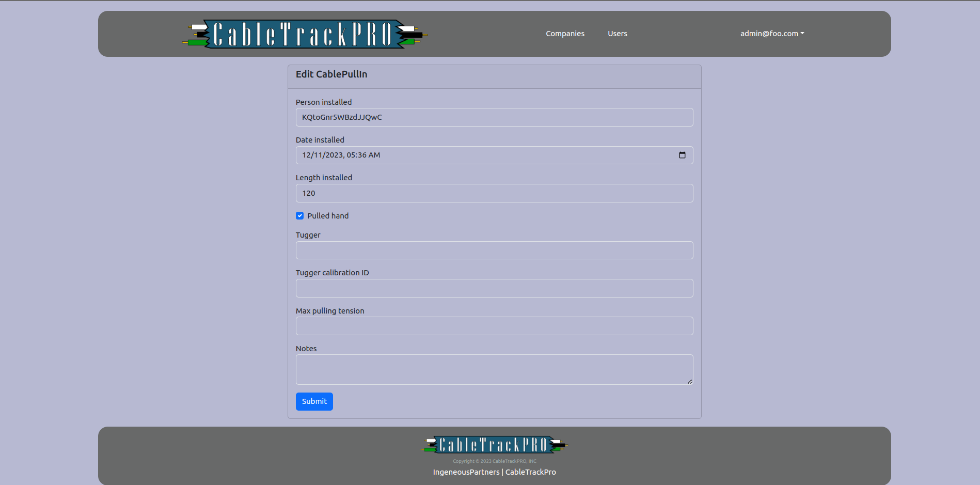Toggle the Pulled hand checkbox
This screenshot has height=485, width=980.
click(x=299, y=216)
